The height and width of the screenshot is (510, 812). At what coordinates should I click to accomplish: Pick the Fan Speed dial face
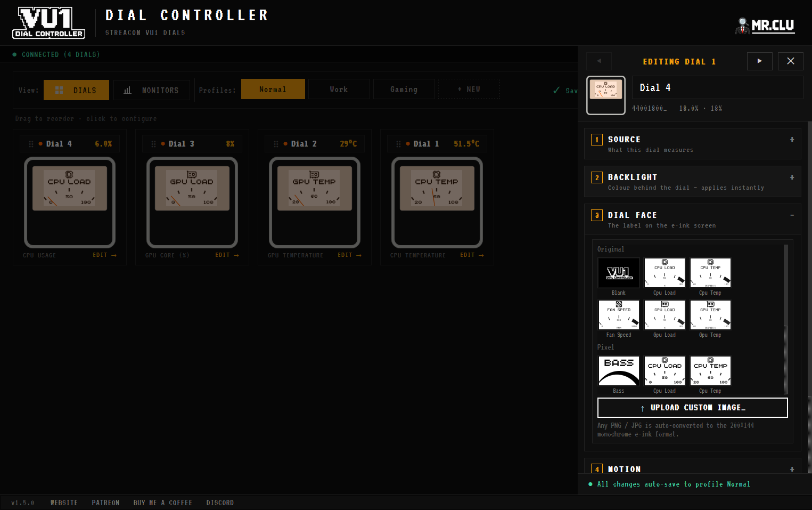(x=619, y=315)
